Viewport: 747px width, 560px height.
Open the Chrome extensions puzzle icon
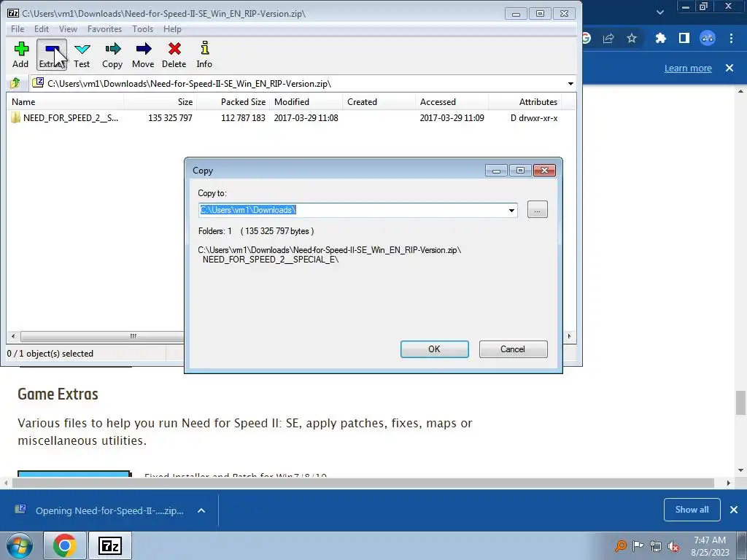(660, 38)
